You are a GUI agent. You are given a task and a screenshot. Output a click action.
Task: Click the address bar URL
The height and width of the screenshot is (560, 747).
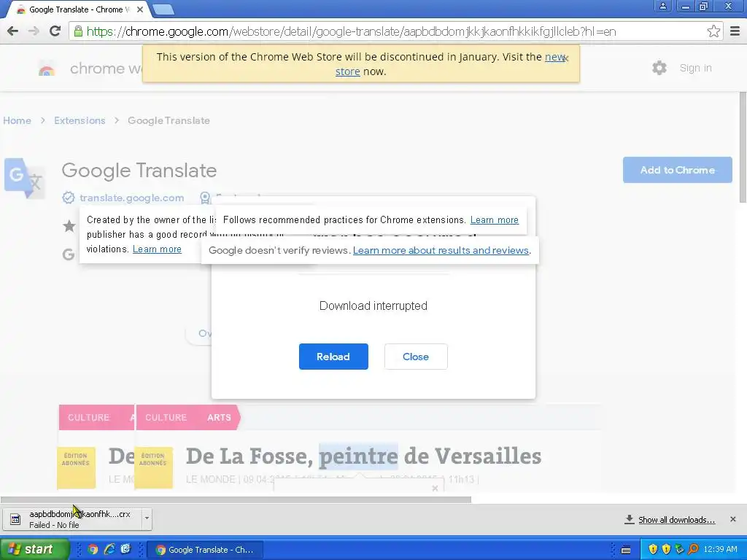pyautogui.click(x=351, y=31)
